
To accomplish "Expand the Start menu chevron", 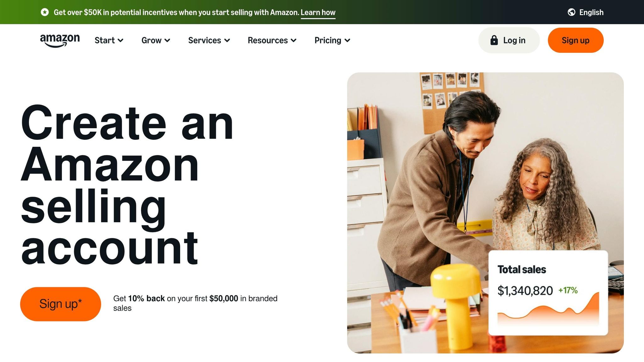I will pos(120,41).
